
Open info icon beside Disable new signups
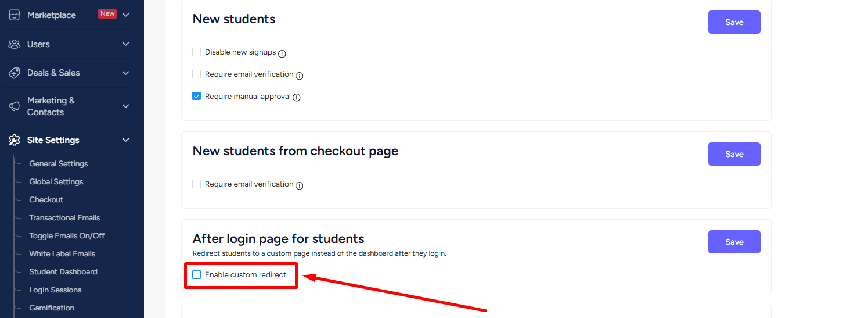[282, 53]
